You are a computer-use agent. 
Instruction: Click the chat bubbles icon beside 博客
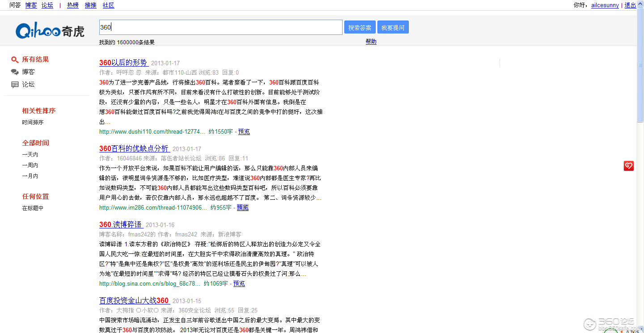tap(15, 72)
